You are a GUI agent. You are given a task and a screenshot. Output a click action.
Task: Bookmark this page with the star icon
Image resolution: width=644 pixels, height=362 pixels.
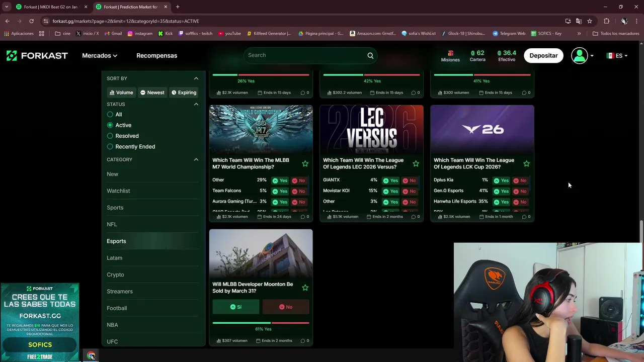pyautogui.click(x=590, y=21)
